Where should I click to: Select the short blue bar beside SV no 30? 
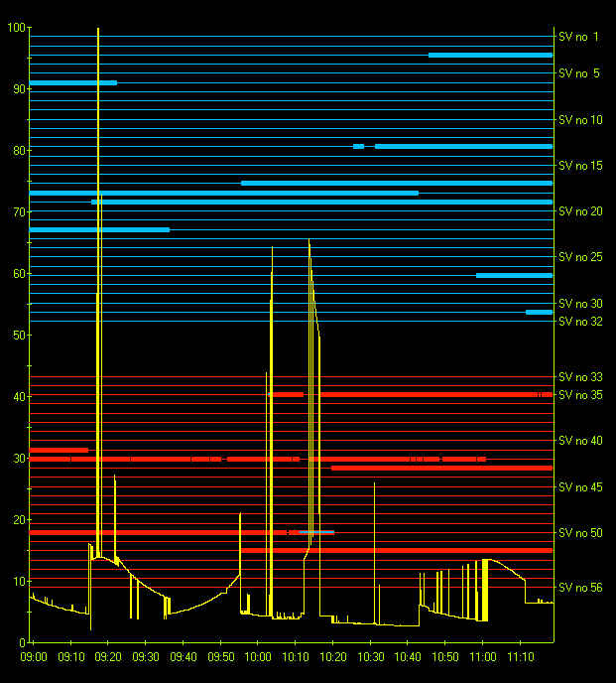tap(539, 313)
